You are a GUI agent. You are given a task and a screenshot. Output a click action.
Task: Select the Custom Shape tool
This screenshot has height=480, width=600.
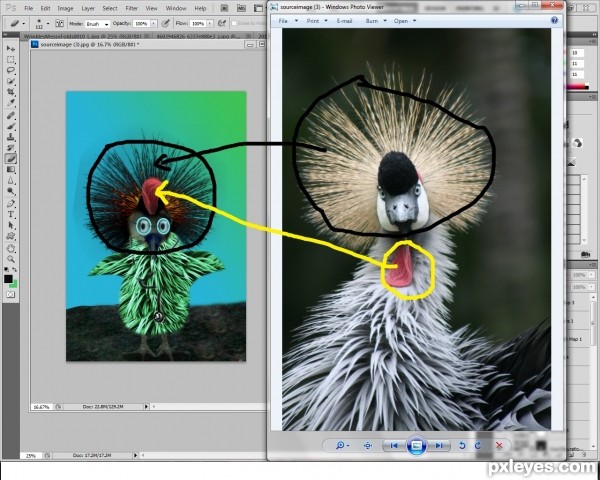pos(11,236)
